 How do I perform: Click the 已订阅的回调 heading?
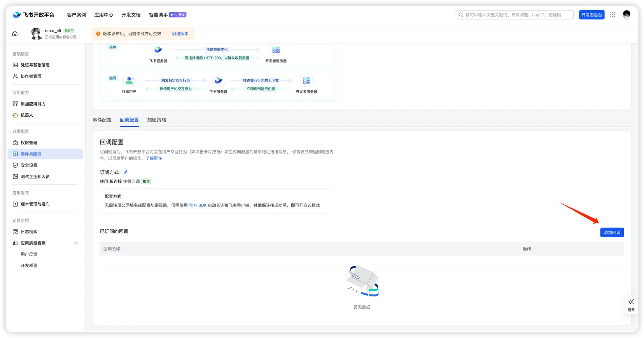tap(114, 231)
